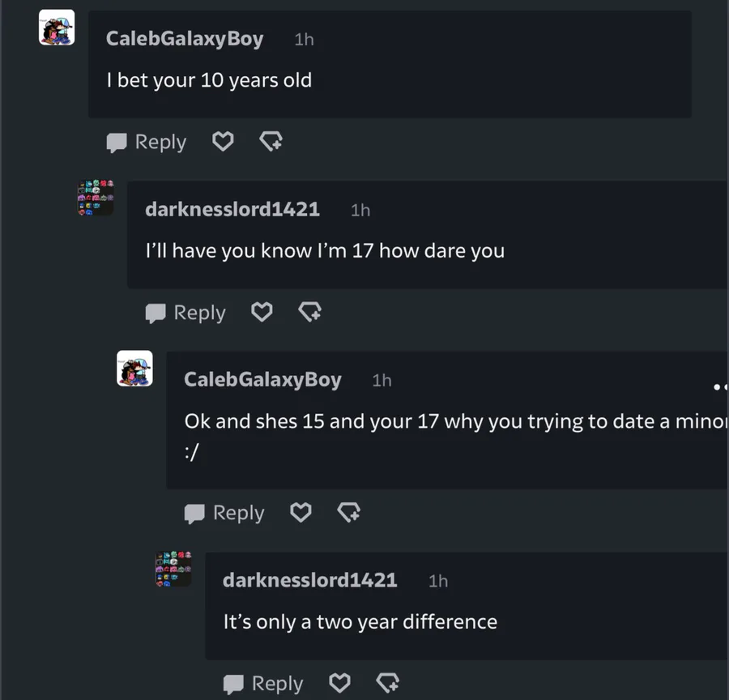Heart the "only a two year difference" comment
The height and width of the screenshot is (700, 729).
pos(340,683)
